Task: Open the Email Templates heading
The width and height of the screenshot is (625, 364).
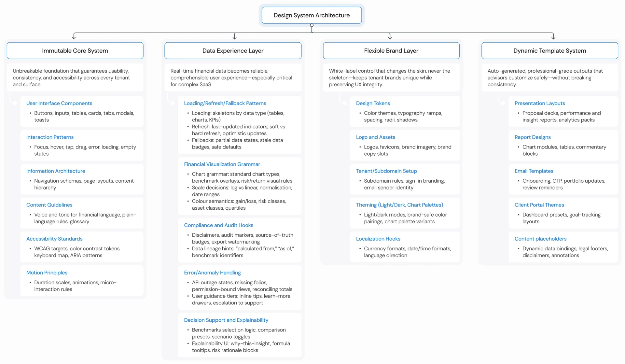Action: [534, 171]
